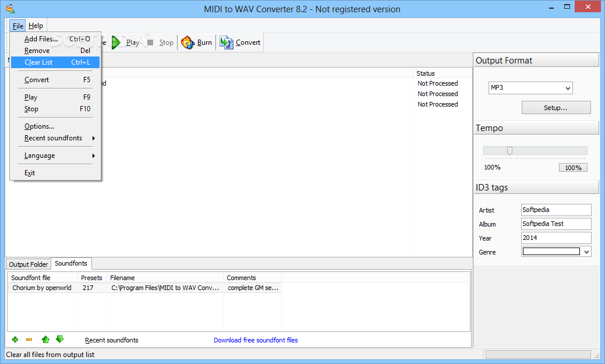Switch to the Output Folder tab

(x=28, y=264)
